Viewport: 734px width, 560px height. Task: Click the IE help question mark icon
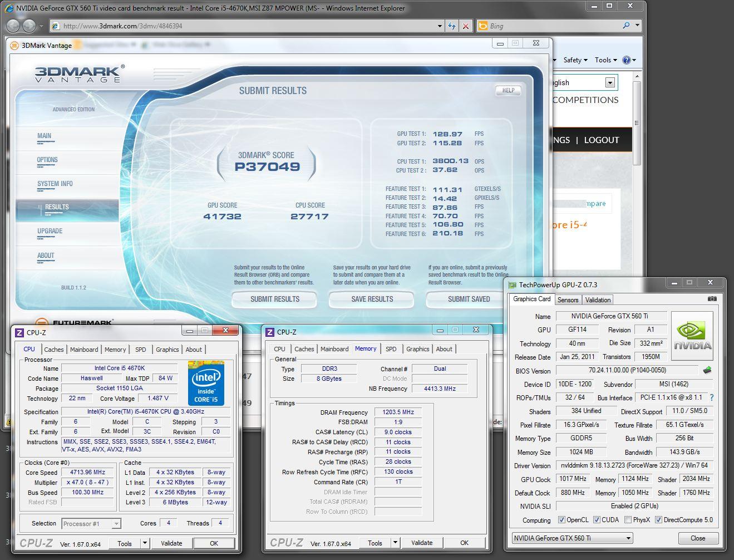click(x=627, y=60)
